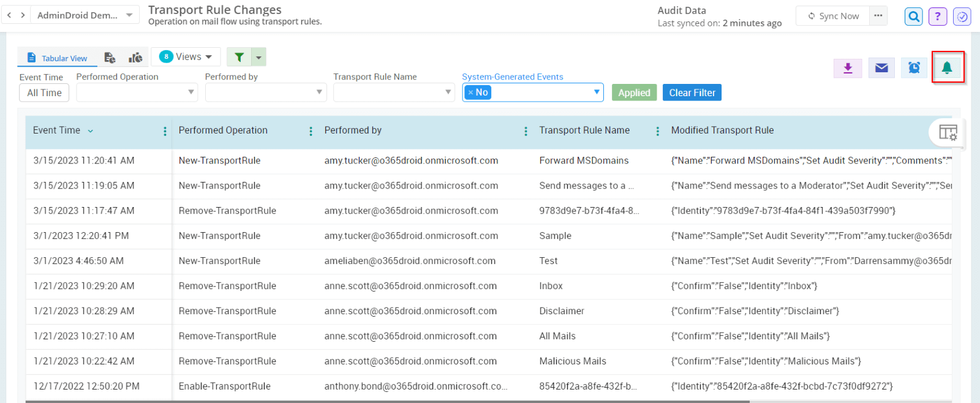Click the Transport Rule Changes page title
The height and width of the screenshot is (403, 980).
pos(215,10)
